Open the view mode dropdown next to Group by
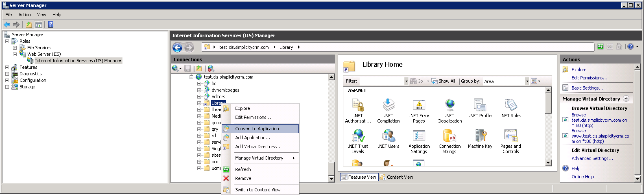 point(536,81)
